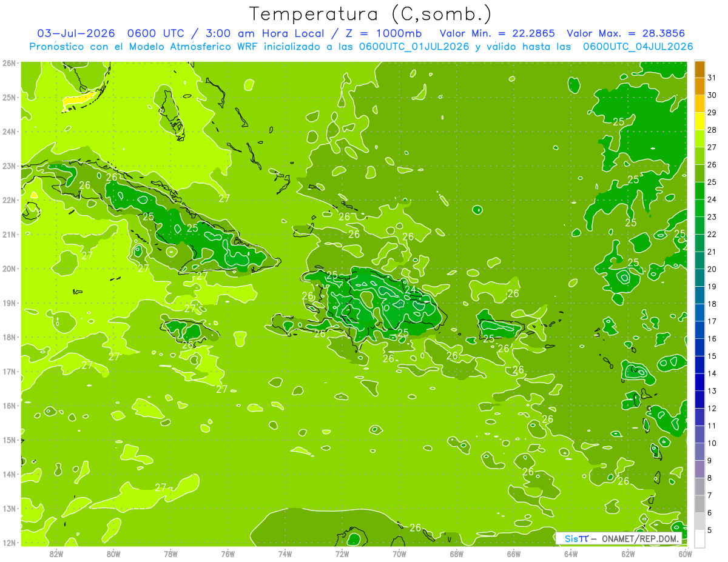Click the '22N' latitude axis label
The width and height of the screenshot is (728, 562).
pos(8,200)
